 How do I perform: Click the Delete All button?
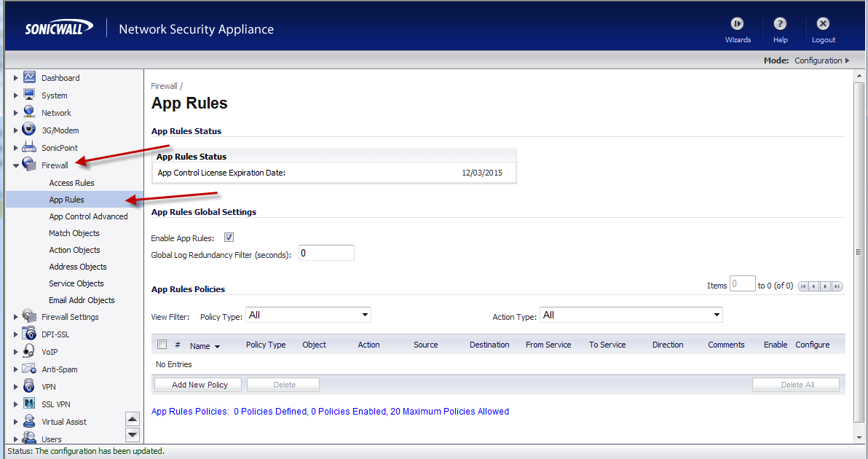(x=796, y=385)
